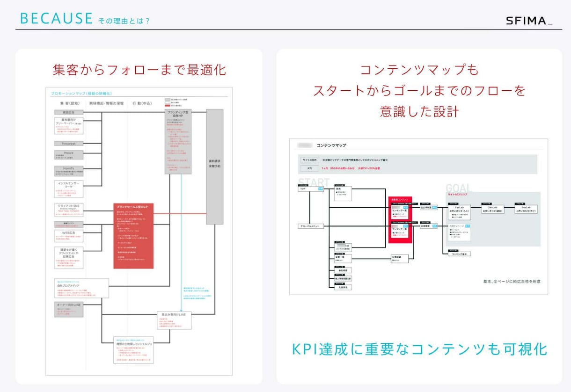
Task: Click the 'サイトの目的' label
Action: [309, 160]
